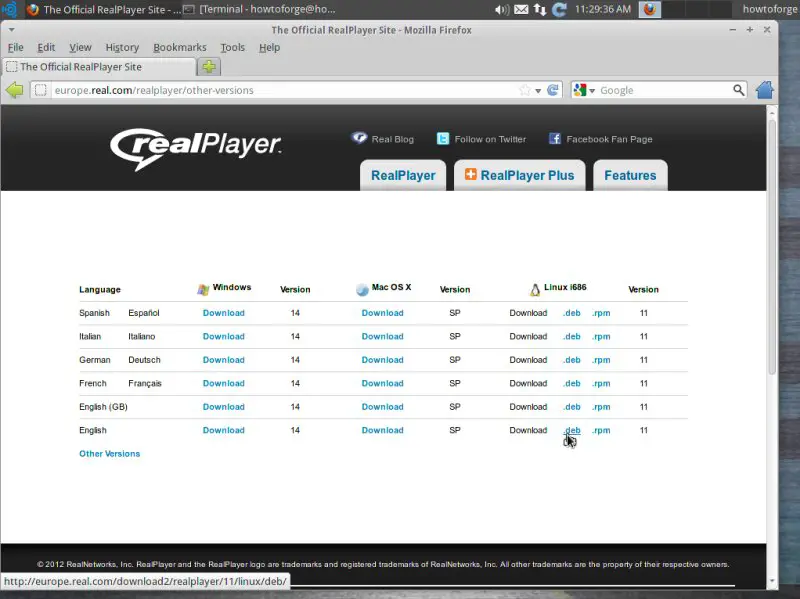This screenshot has width=800, height=599.
Task: Open the mail indicator in system panel
Action: click(x=521, y=9)
